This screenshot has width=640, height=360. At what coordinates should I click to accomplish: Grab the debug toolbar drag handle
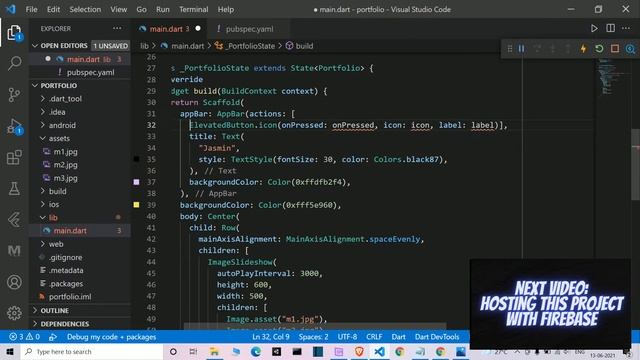(510, 49)
